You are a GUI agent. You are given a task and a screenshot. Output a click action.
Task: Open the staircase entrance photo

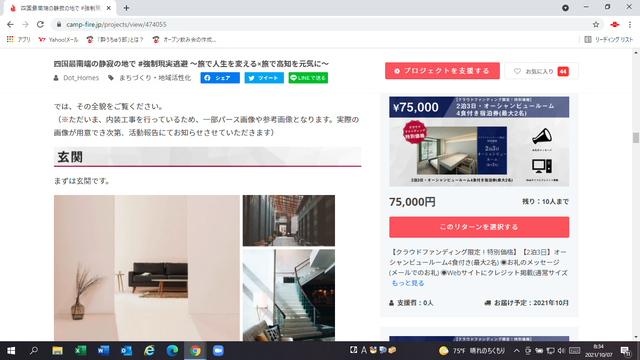(289, 295)
